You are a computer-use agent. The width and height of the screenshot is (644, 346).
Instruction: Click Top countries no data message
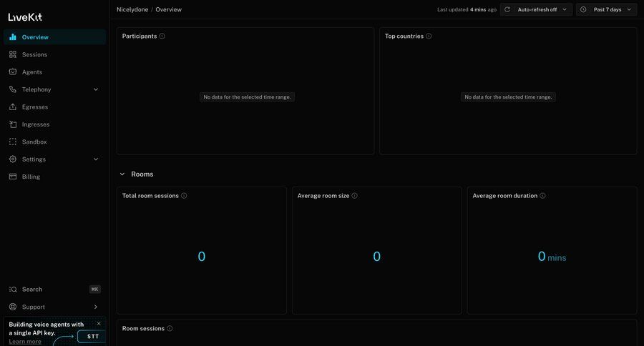click(x=508, y=97)
